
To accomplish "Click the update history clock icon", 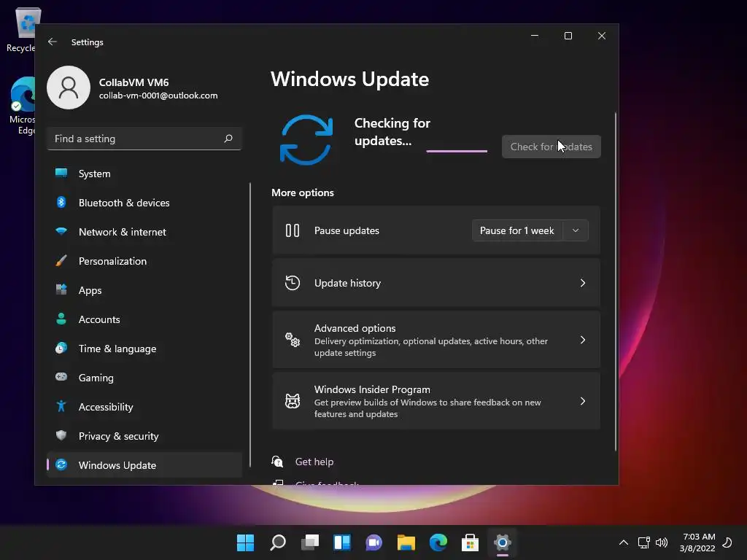I will pos(293,283).
